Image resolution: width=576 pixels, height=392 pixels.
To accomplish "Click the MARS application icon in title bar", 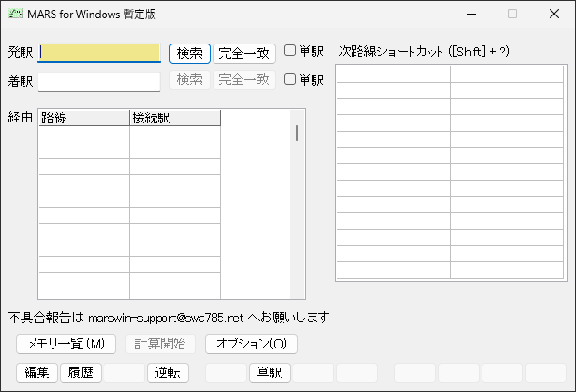I will (15, 14).
